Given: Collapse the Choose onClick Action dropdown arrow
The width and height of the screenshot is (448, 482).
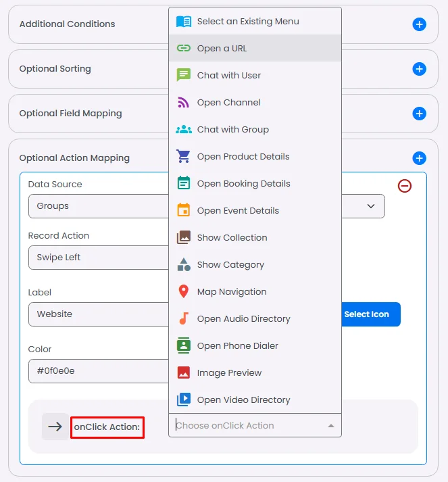Looking at the screenshot, I should pyautogui.click(x=331, y=426).
